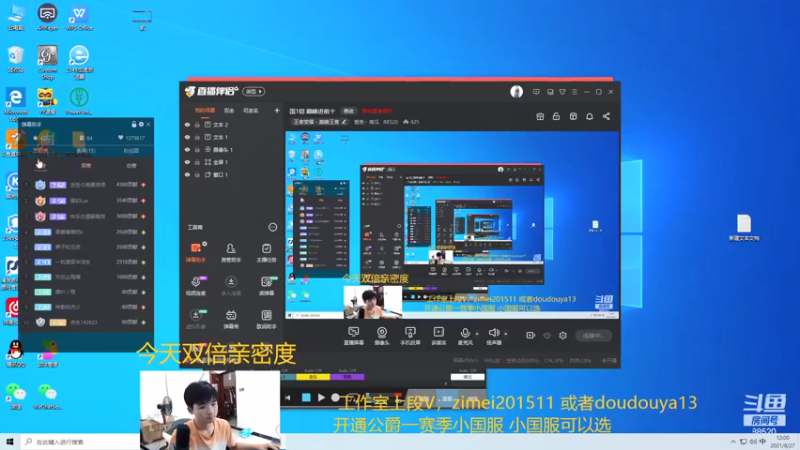Viewport: 800px width, 450px height.
Task: Add a 多媒体 media source
Action: pos(438,336)
